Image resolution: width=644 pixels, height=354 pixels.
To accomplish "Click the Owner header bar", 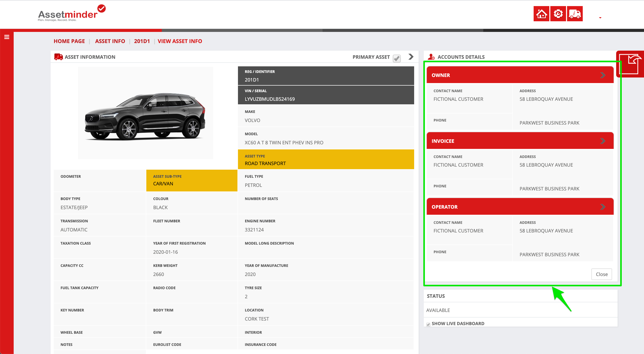I will click(520, 75).
